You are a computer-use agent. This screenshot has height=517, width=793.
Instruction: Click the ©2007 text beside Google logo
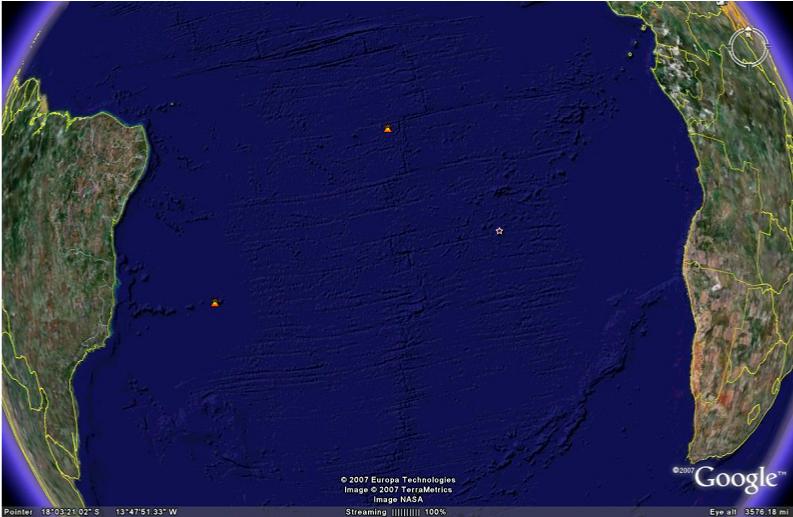tap(683, 470)
